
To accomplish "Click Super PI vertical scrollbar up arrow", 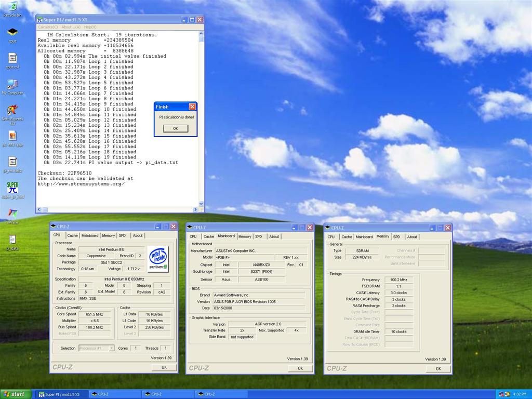I will coord(201,34).
